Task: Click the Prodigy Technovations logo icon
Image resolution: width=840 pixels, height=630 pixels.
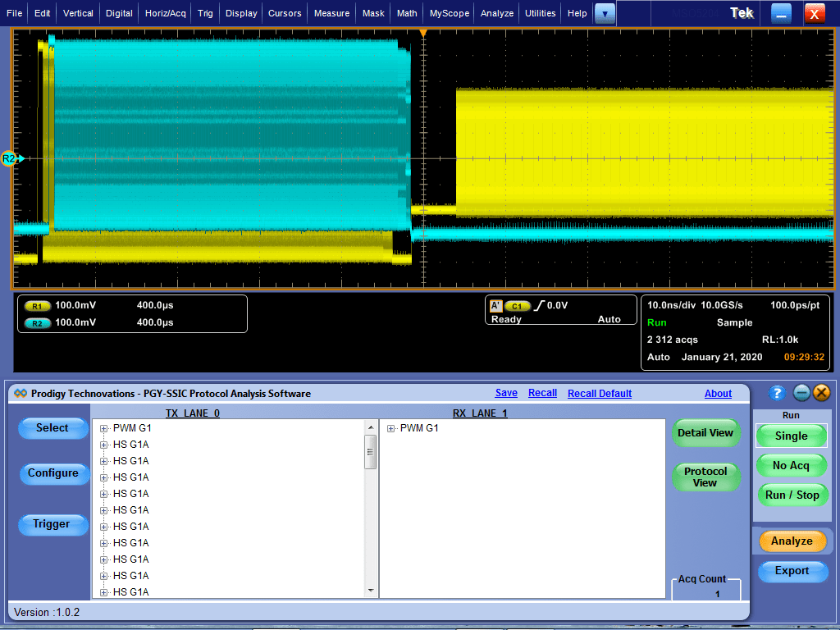Action: [x=20, y=393]
